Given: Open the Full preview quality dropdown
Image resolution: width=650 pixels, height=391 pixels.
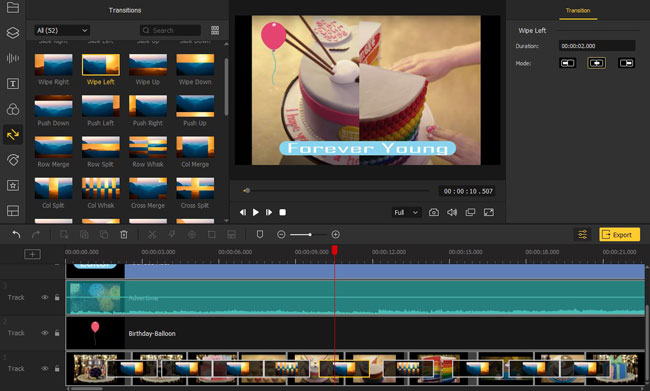Looking at the screenshot, I should (x=406, y=212).
